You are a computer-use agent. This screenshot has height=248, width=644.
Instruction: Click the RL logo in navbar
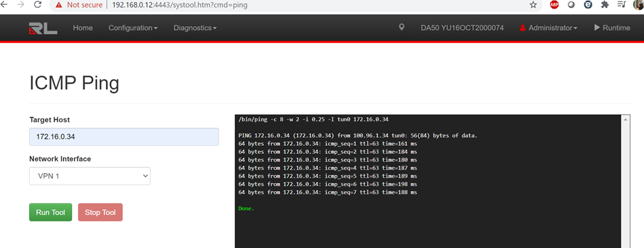click(43, 28)
